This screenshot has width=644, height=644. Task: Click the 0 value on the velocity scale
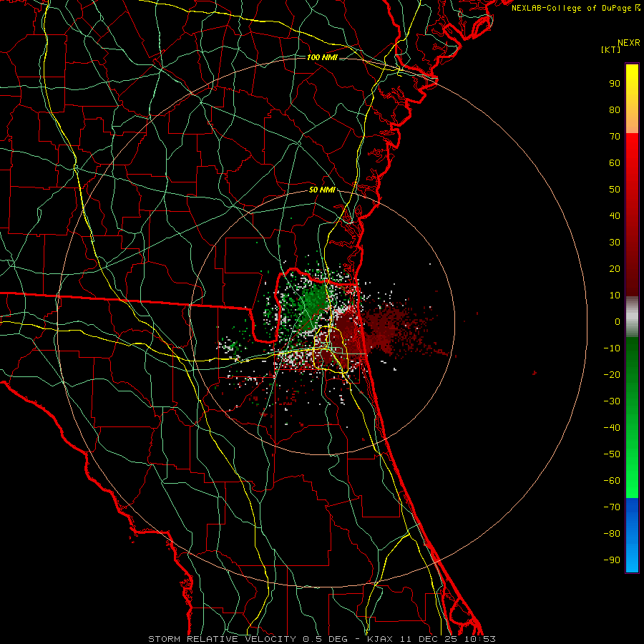click(x=618, y=322)
